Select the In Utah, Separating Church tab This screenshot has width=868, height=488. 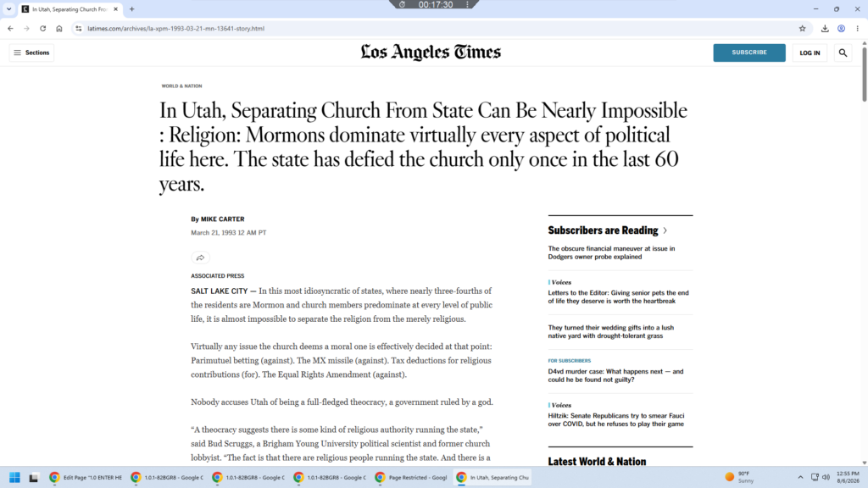(70, 8)
